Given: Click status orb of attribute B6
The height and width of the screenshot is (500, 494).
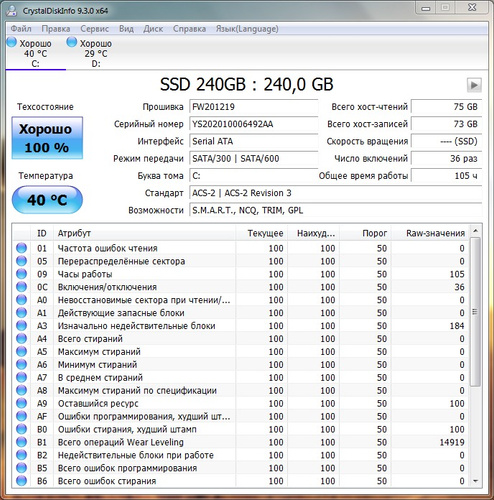Looking at the screenshot, I should tap(22, 481).
